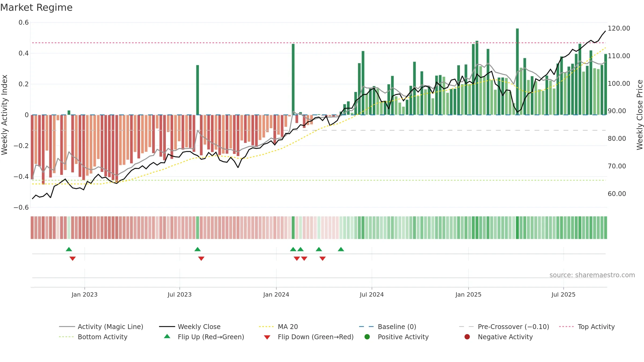The height and width of the screenshot is (362, 644).
Task: Click the second red flip-down triangle after Jan 2024
Action: [x=304, y=258]
